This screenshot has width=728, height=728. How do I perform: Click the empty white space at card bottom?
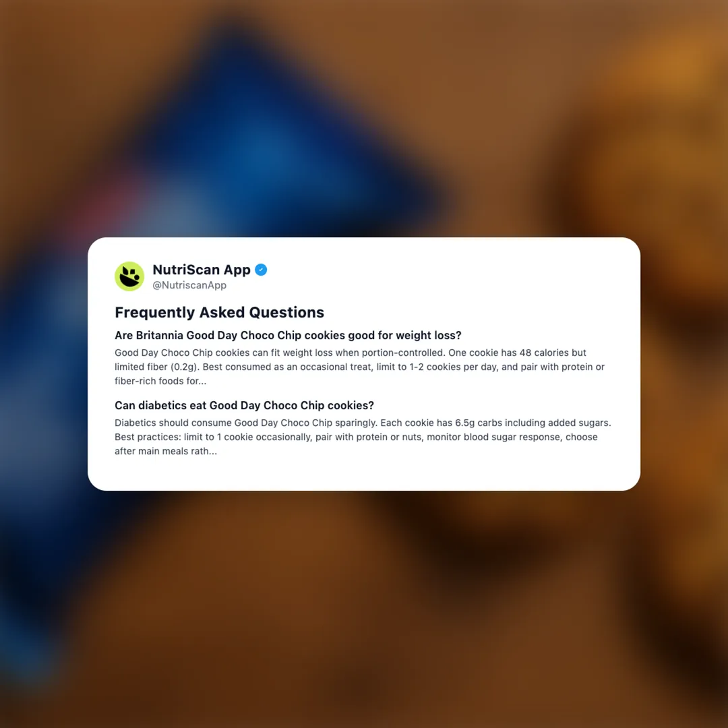pyautogui.click(x=364, y=475)
